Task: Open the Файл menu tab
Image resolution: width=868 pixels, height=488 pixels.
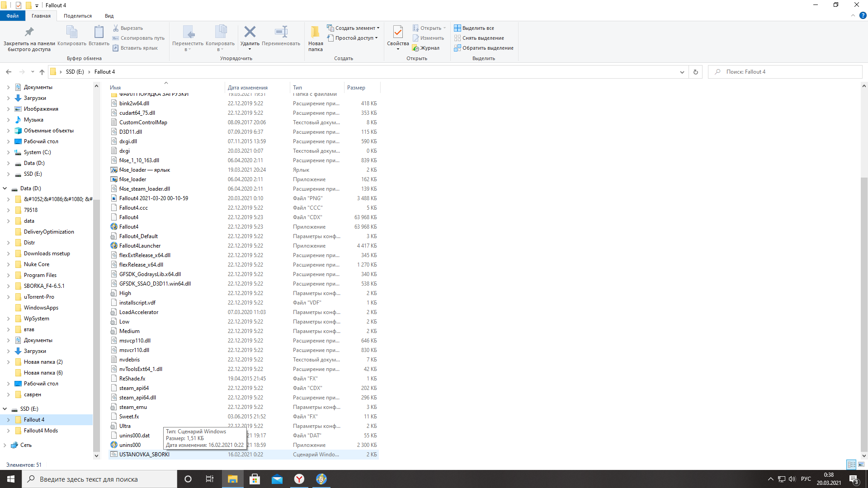Action: pyautogui.click(x=12, y=16)
